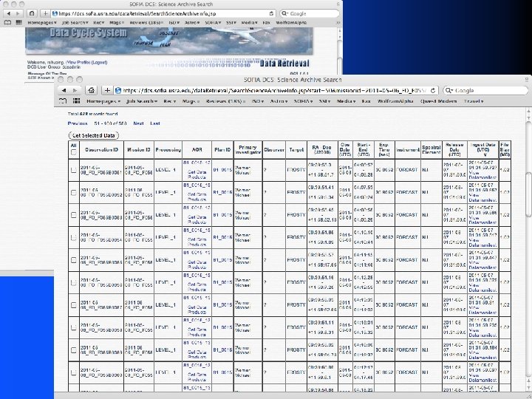Expand ISD bookmark folder in front window
This screenshot has width=532, height=399.
click(x=258, y=101)
